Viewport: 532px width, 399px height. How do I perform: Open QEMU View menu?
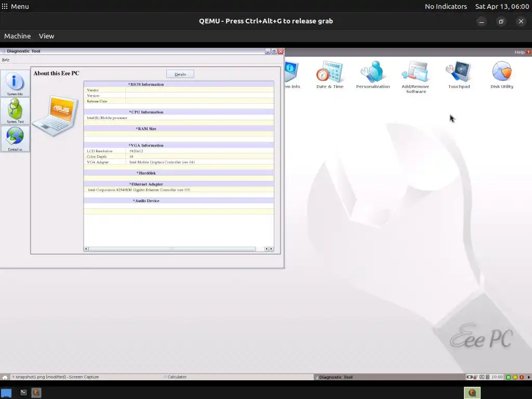pos(46,36)
